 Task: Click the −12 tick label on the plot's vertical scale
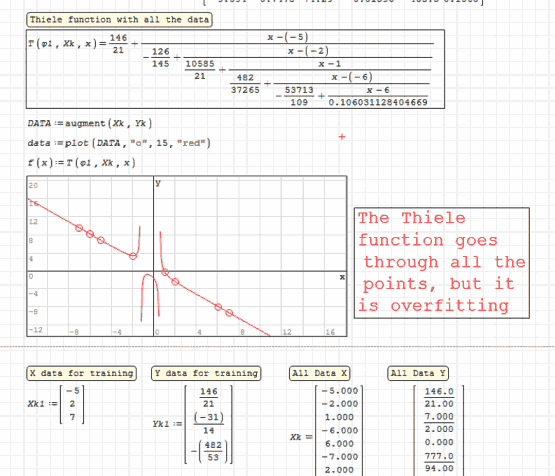click(x=36, y=330)
